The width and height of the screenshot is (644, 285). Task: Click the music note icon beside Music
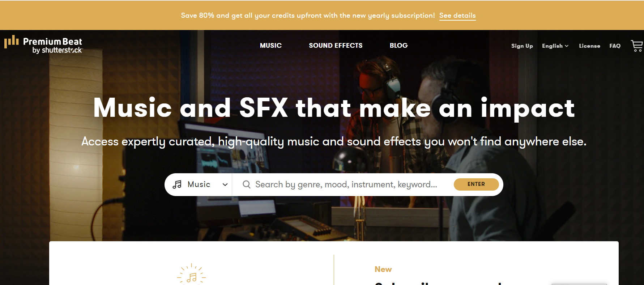pyautogui.click(x=177, y=184)
